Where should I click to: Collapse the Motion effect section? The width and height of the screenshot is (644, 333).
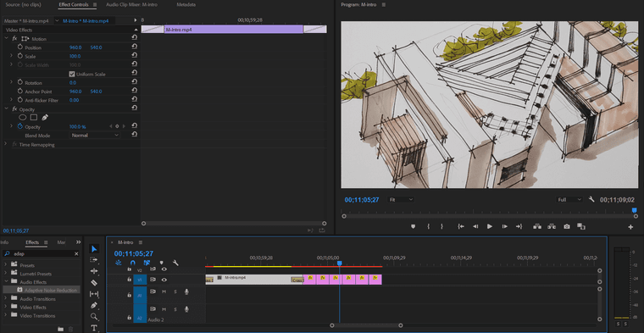pyautogui.click(x=6, y=38)
